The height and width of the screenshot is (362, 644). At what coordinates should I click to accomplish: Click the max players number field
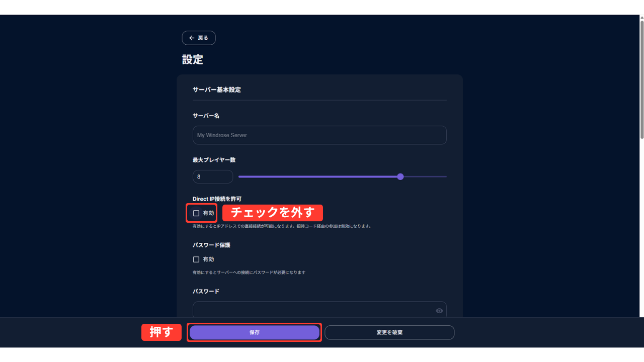click(x=213, y=177)
